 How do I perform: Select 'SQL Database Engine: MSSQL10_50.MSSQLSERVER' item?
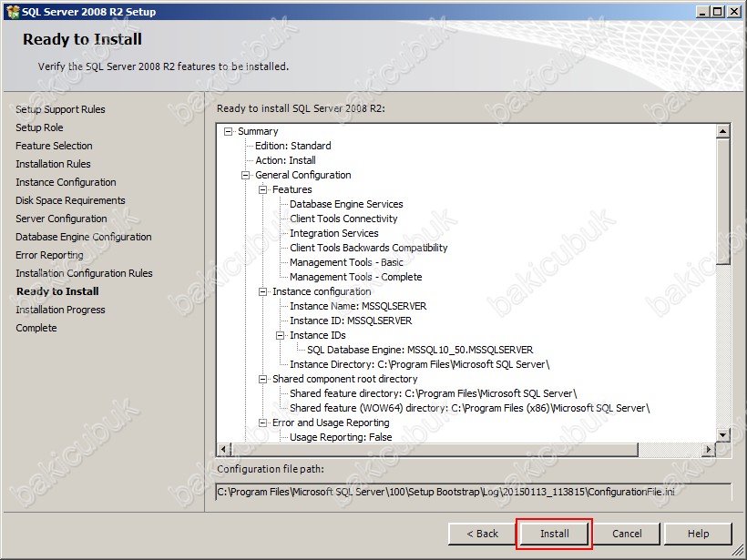420,350
